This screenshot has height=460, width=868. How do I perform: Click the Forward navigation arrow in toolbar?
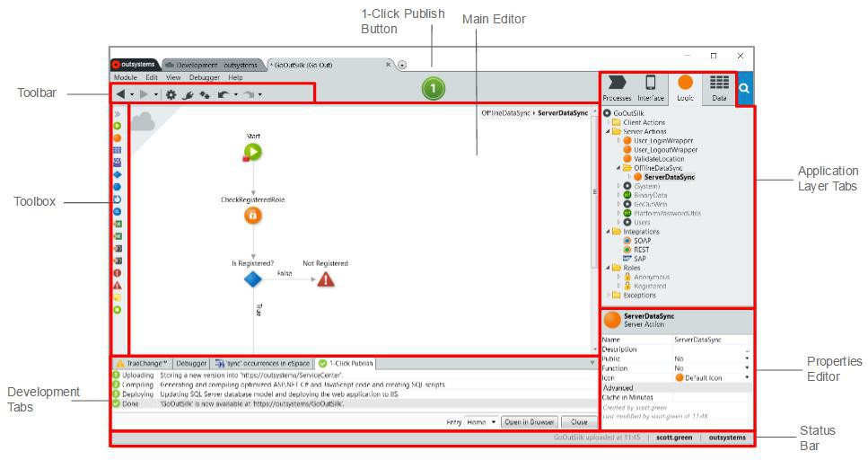pos(144,94)
